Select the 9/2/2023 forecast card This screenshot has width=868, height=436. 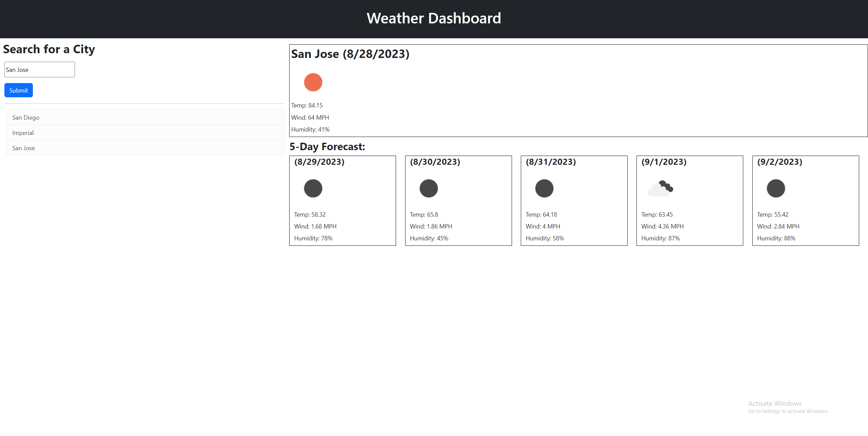[x=806, y=200]
